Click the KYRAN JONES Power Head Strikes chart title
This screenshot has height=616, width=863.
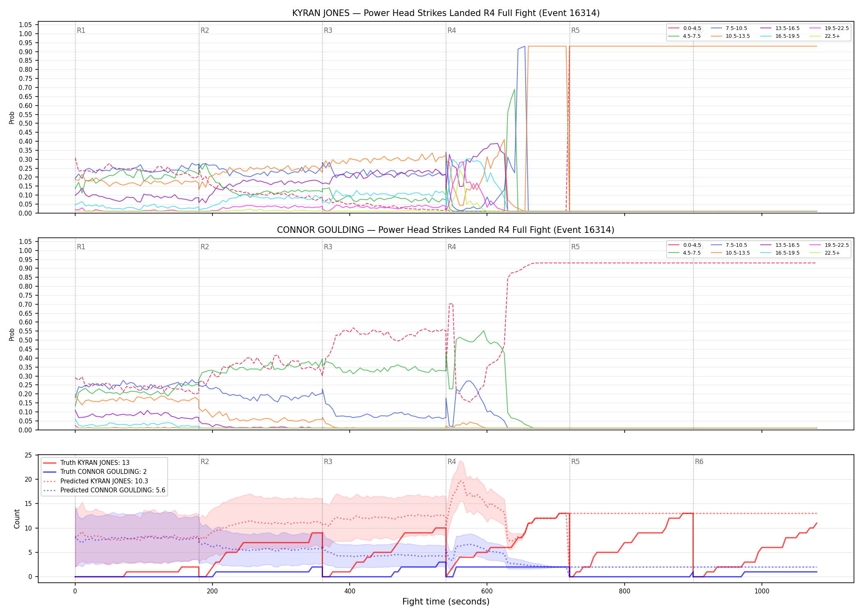coord(446,13)
